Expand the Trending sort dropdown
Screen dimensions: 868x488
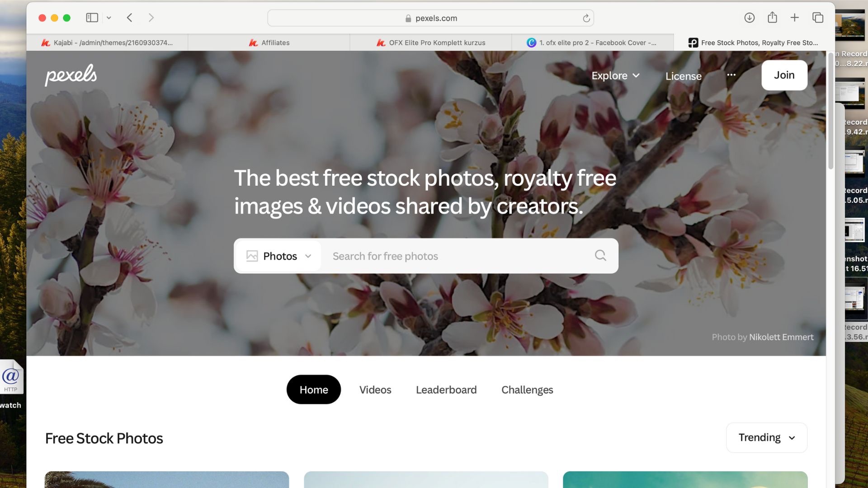click(x=767, y=437)
